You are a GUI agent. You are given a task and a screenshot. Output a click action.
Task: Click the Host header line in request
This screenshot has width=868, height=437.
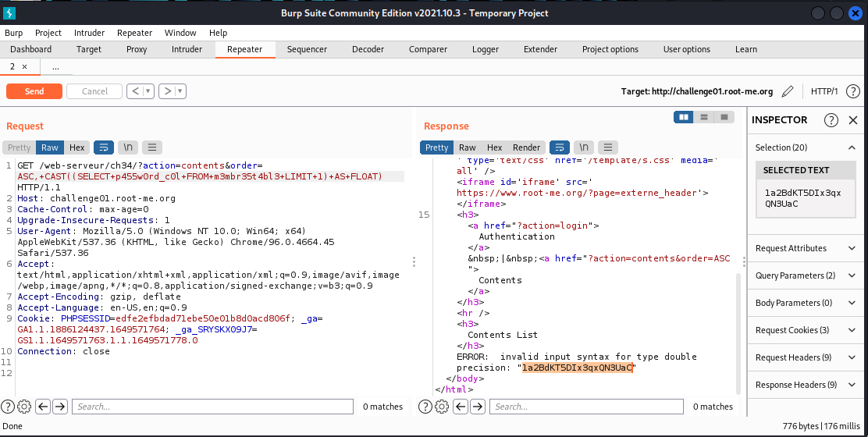pos(96,198)
